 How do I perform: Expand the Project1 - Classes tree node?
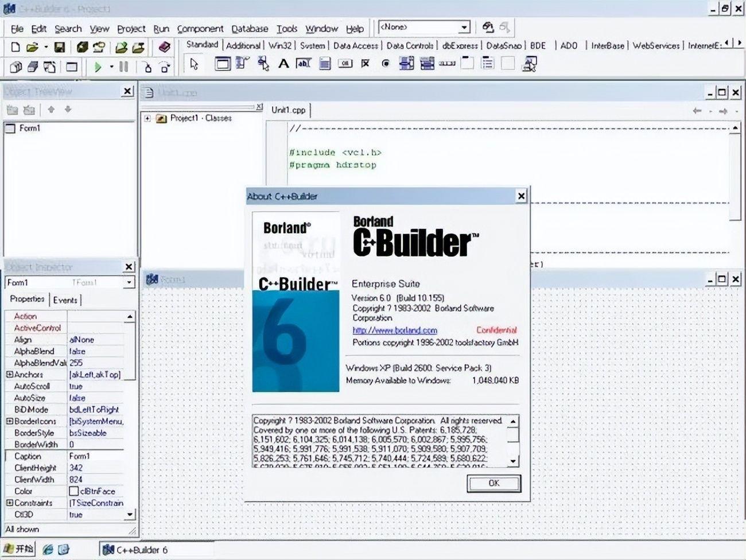pos(147,118)
